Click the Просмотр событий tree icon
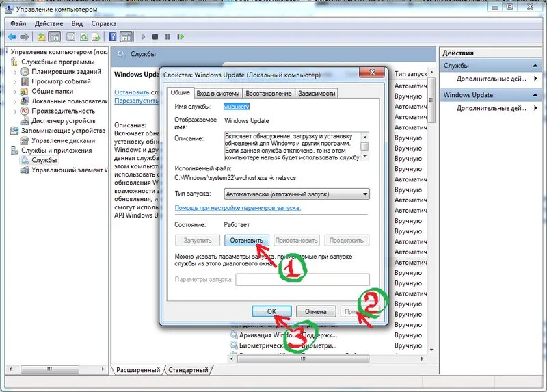 pyautogui.click(x=25, y=81)
